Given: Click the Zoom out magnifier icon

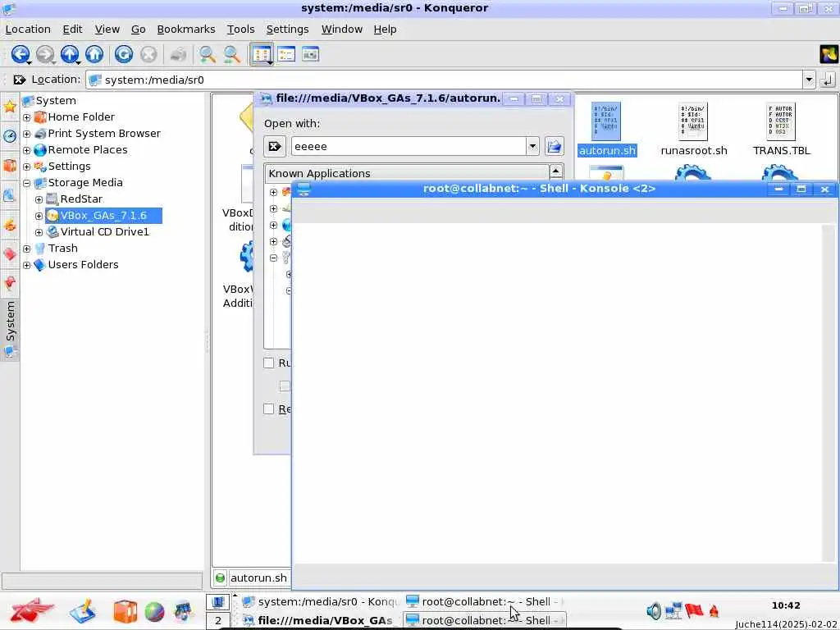Looking at the screenshot, I should [232, 54].
